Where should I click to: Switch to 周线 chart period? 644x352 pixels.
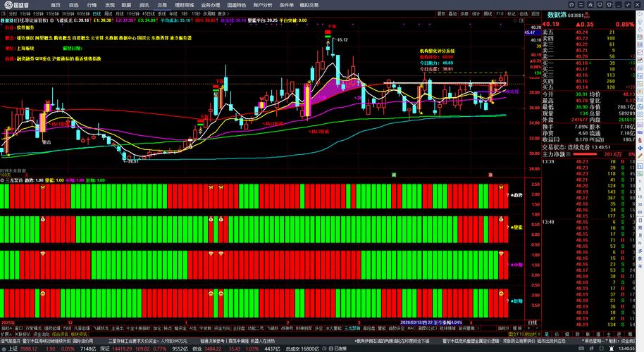pyautogui.click(x=108, y=14)
